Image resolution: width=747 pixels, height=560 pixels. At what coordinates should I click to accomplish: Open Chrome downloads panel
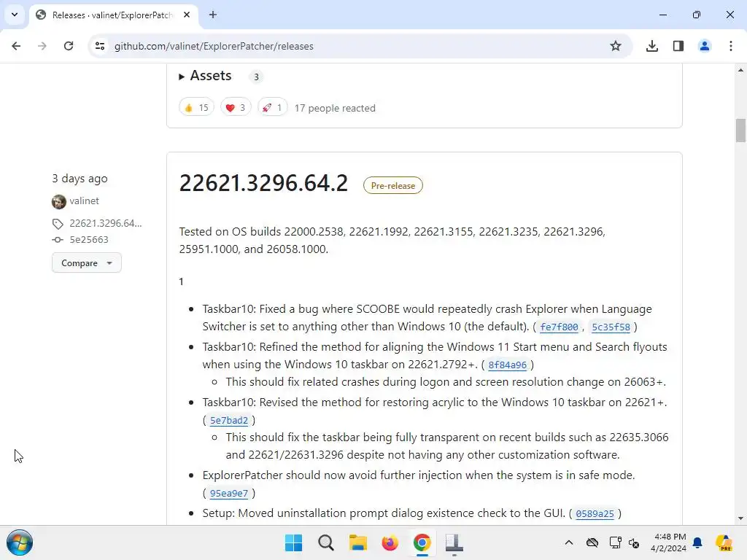652,46
